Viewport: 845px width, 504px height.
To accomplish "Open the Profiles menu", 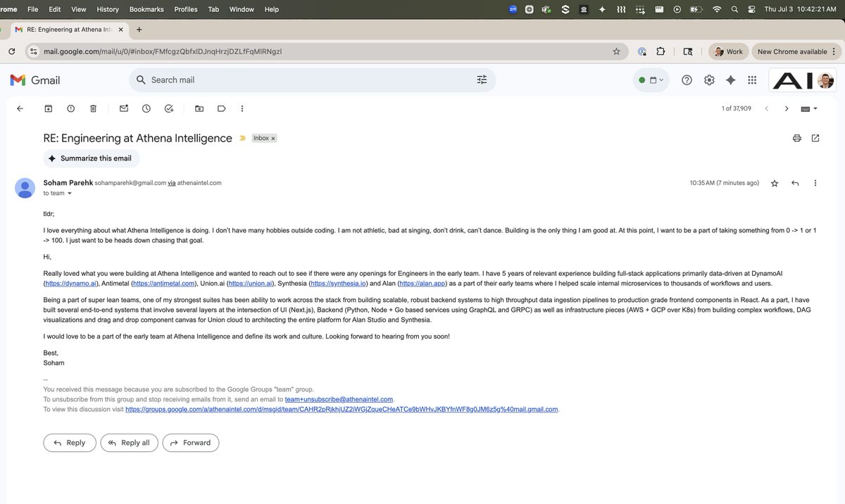I will point(186,9).
